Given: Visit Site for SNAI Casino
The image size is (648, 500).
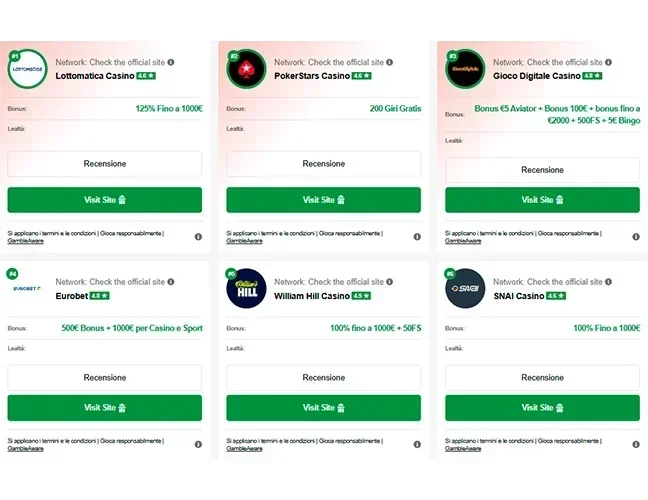Looking at the screenshot, I should point(543,408).
